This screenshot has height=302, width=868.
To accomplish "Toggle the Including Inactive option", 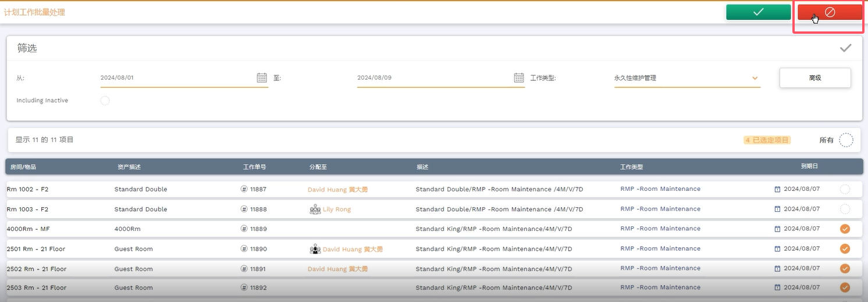I will tap(105, 101).
